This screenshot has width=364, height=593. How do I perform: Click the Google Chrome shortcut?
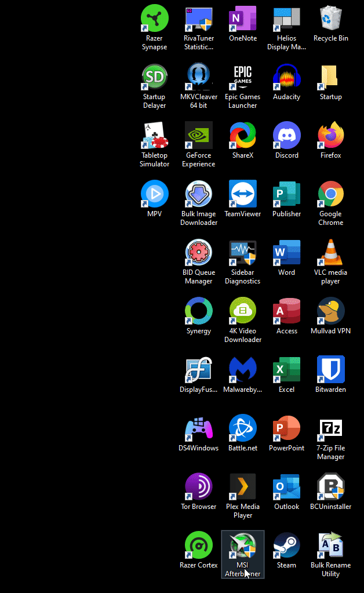tap(331, 194)
